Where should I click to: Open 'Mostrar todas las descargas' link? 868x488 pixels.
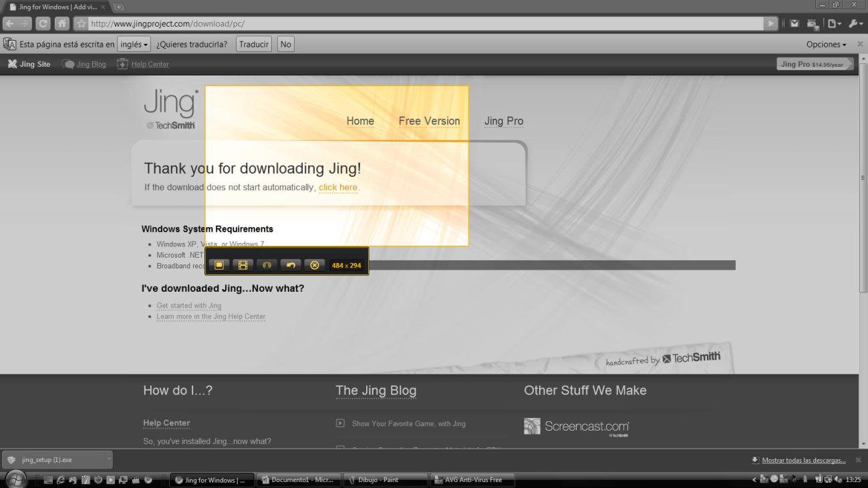tap(803, 460)
